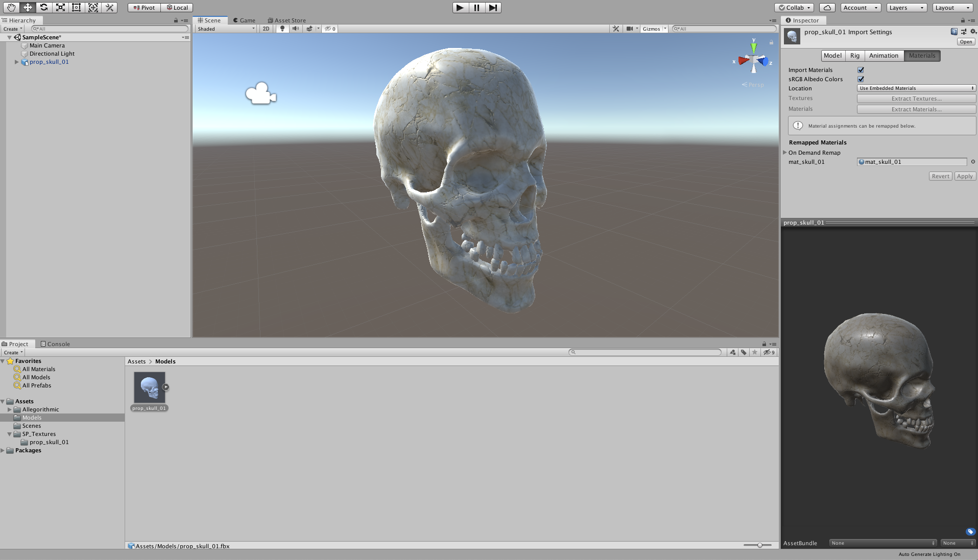Uncheck sRGB Albedo Colors checkbox
The image size is (978, 560).
click(x=861, y=79)
